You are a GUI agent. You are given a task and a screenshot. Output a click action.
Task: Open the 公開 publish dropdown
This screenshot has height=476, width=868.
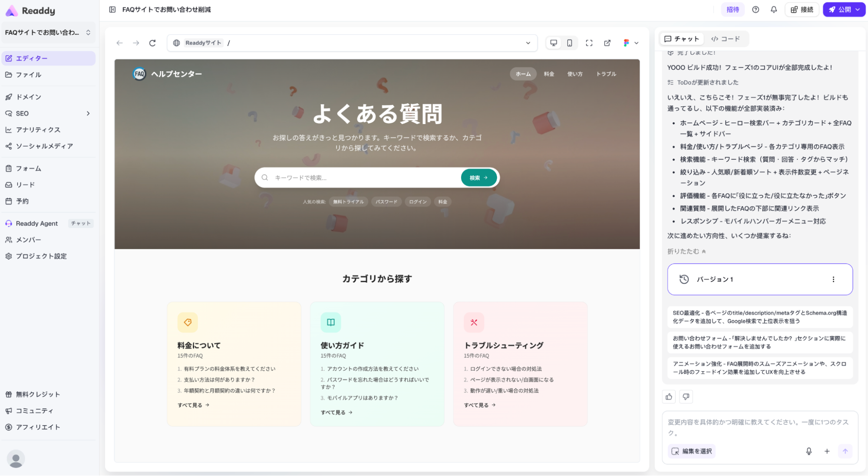[844, 10]
